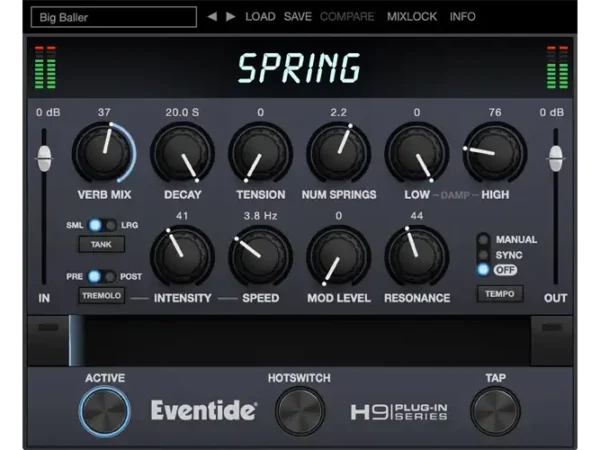600x450 pixels.
Task: Select SYNC tempo mode
Action: (x=484, y=255)
